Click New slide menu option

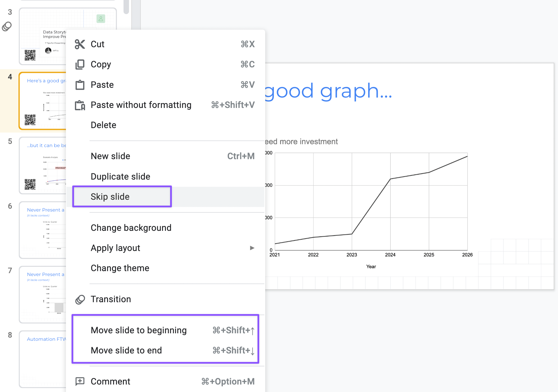point(110,156)
